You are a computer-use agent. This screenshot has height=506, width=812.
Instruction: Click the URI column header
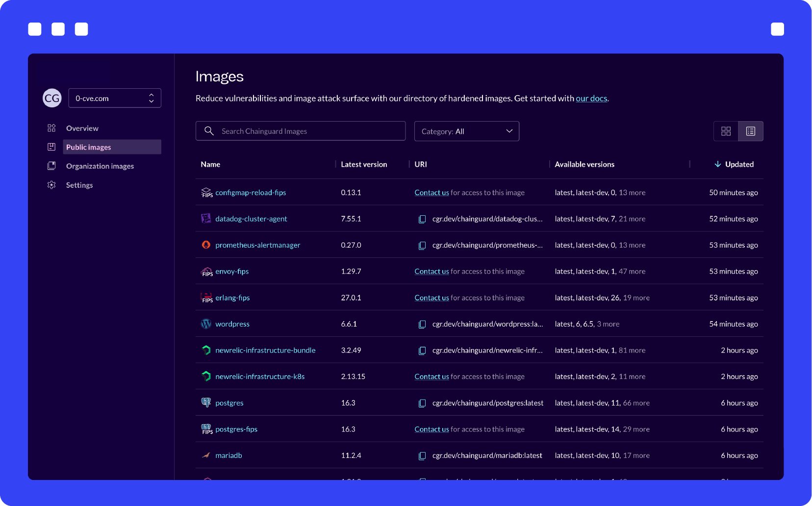421,164
